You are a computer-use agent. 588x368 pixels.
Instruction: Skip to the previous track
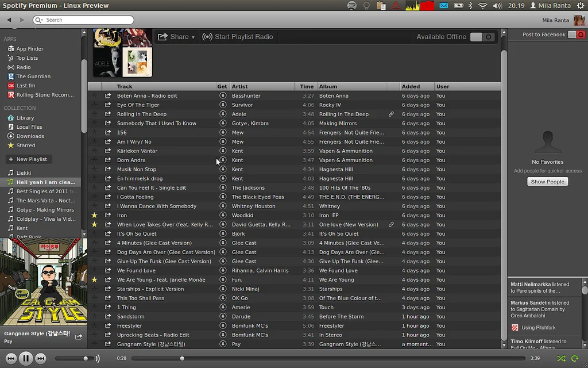tap(11, 359)
